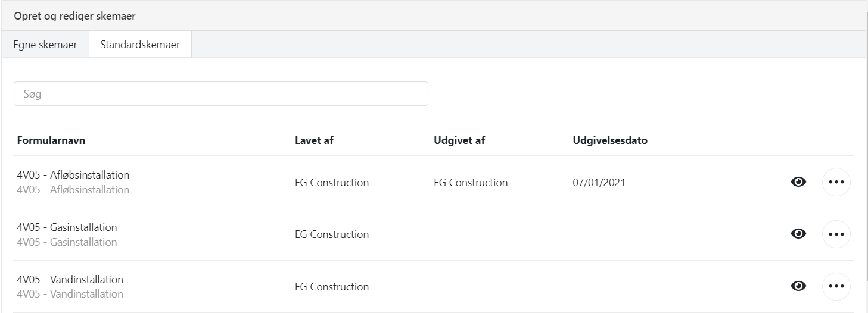Preview the 4V05 - Vandinstallation form
Viewport: 868px width, 313px height.
click(798, 286)
